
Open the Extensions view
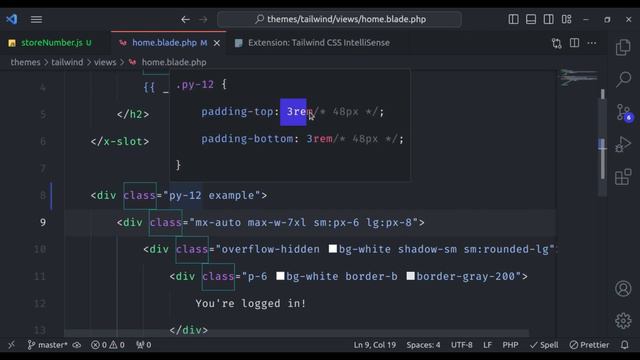coord(623,177)
